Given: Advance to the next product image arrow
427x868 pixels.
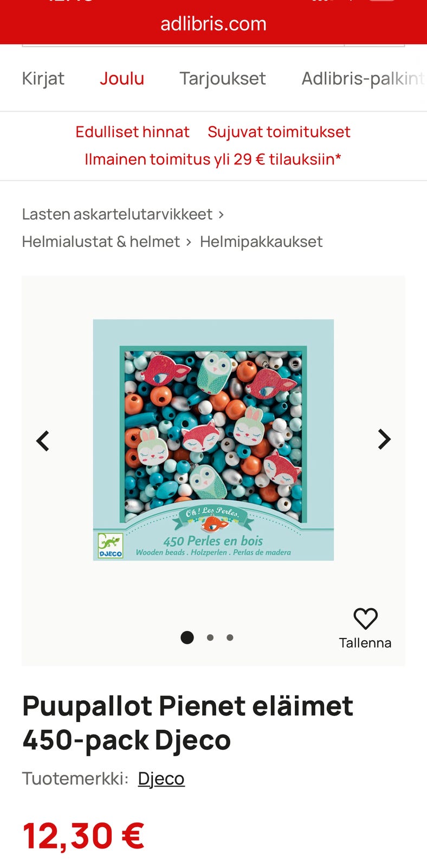Looking at the screenshot, I should [384, 439].
